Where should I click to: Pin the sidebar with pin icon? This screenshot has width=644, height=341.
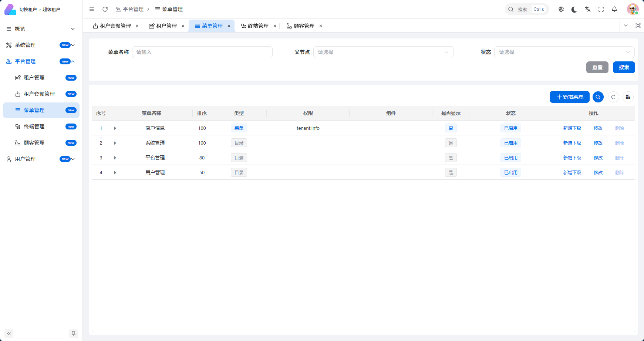tap(74, 334)
